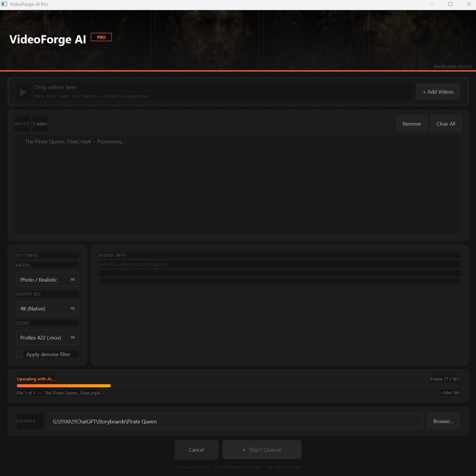This screenshot has height=476, width=476.
Task: Remove the selected video from queue
Action: pos(412,124)
